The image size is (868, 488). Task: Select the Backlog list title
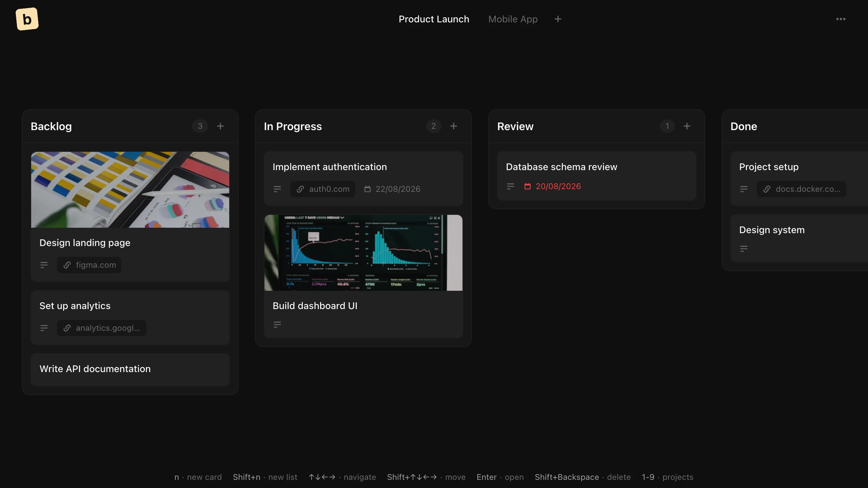[51, 126]
